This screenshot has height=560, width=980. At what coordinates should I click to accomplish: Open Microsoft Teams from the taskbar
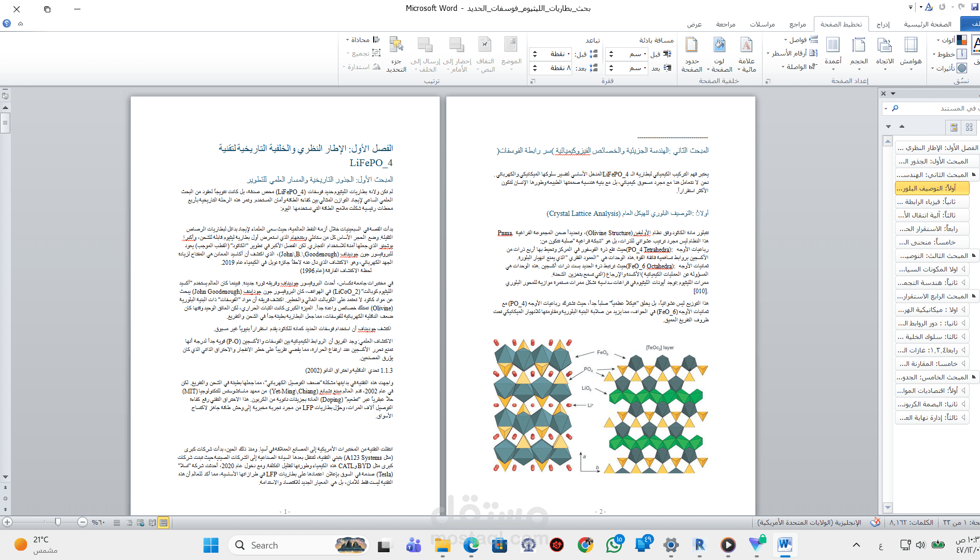coord(414,545)
